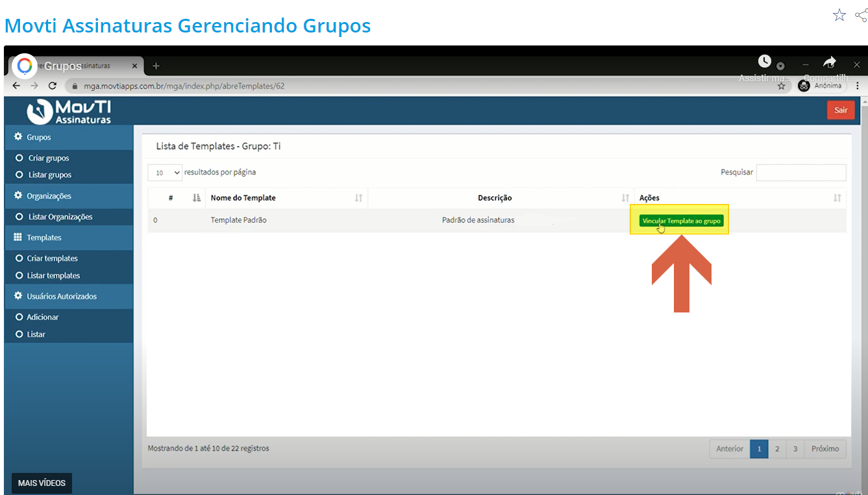Screen dimensions: 868x495
Task: Go to page 1 in pagination
Action: click(759, 449)
